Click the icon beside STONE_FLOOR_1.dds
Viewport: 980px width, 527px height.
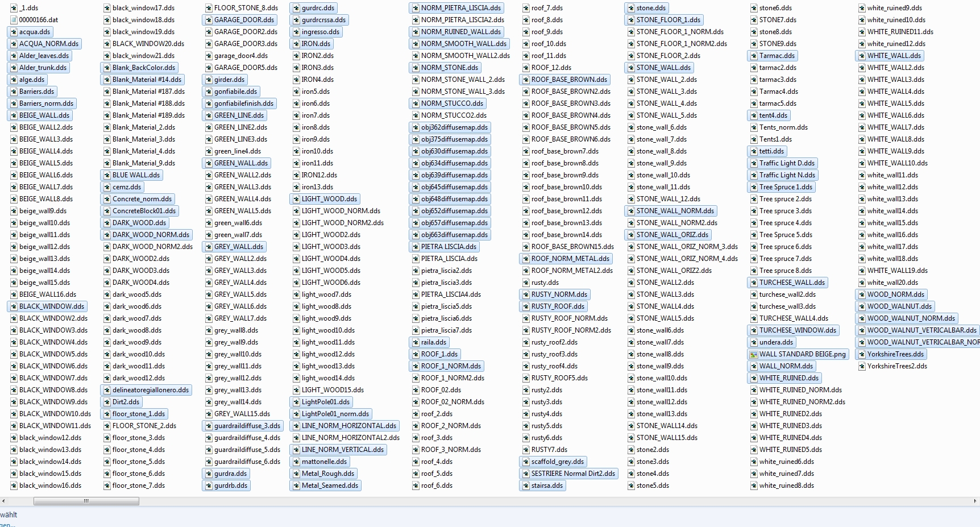click(x=631, y=20)
